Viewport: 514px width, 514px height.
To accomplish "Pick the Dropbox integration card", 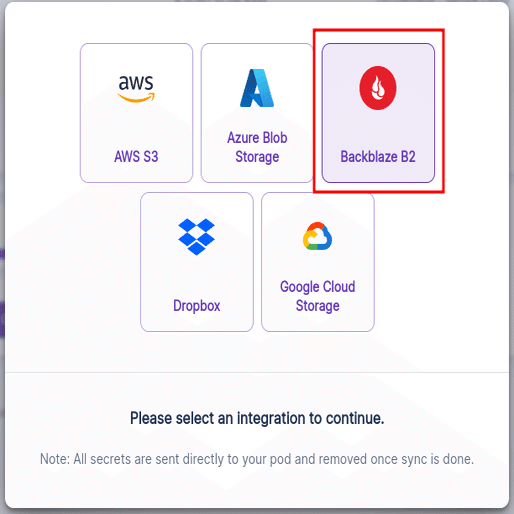I will click(x=197, y=262).
